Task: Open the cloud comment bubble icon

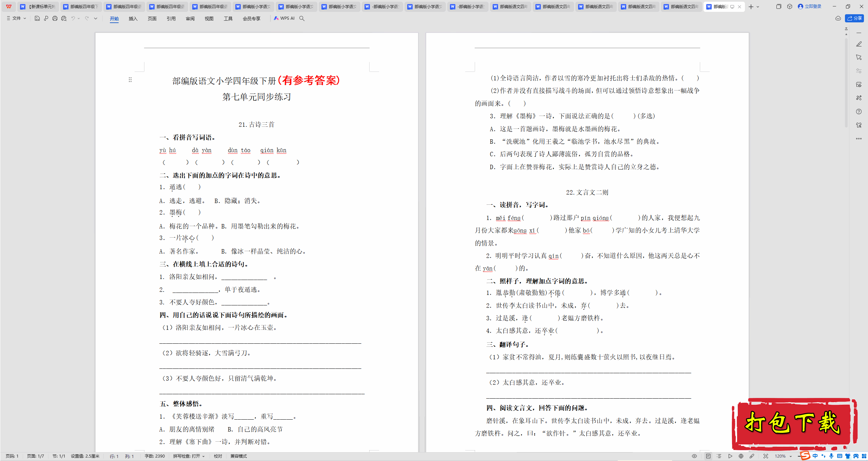Action: pyautogui.click(x=838, y=18)
